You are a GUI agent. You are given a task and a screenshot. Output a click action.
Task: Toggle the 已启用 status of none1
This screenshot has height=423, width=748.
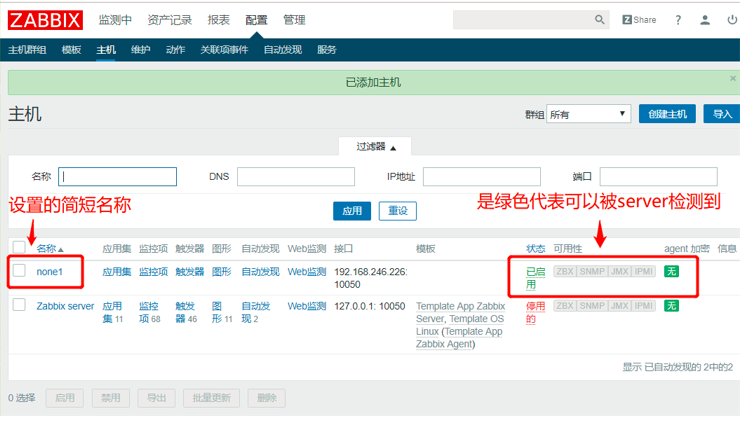point(535,278)
